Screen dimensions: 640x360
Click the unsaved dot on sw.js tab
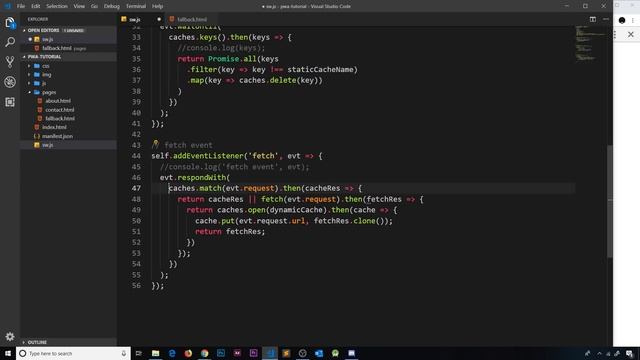[159, 19]
